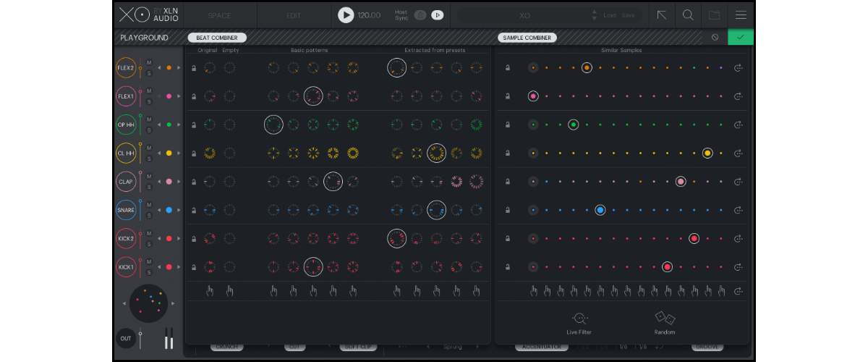Click the Random dice icon
Viewport: 868px width, 362px height.
click(665, 319)
